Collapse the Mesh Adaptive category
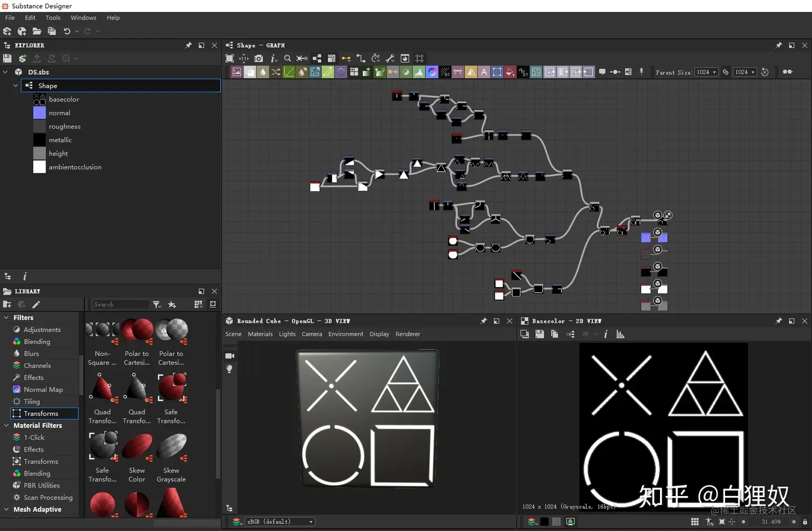This screenshot has height=531, width=812. pos(6,510)
